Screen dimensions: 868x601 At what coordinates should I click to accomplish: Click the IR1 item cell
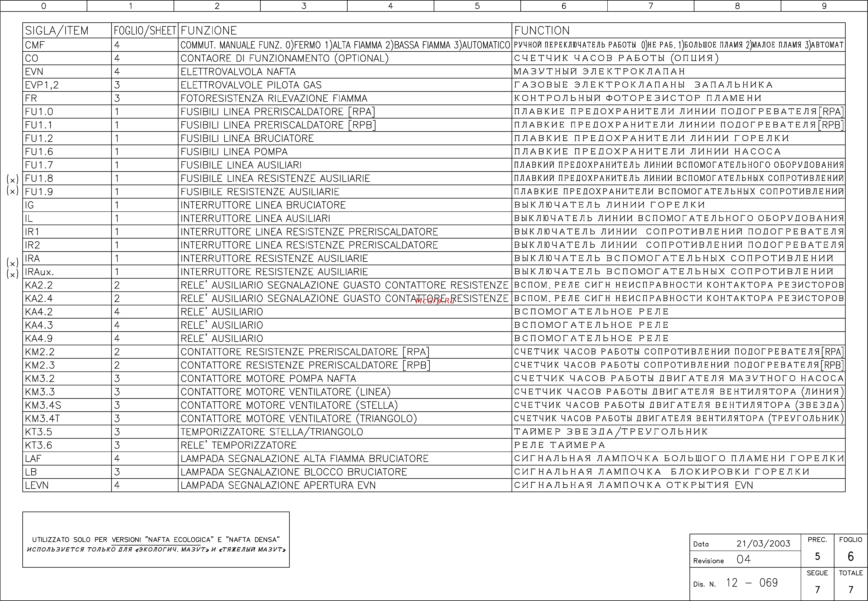67,232
